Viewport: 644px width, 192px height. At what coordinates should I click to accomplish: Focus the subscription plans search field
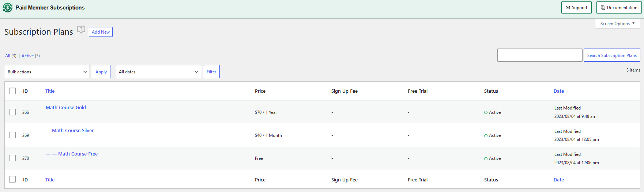(x=540, y=55)
